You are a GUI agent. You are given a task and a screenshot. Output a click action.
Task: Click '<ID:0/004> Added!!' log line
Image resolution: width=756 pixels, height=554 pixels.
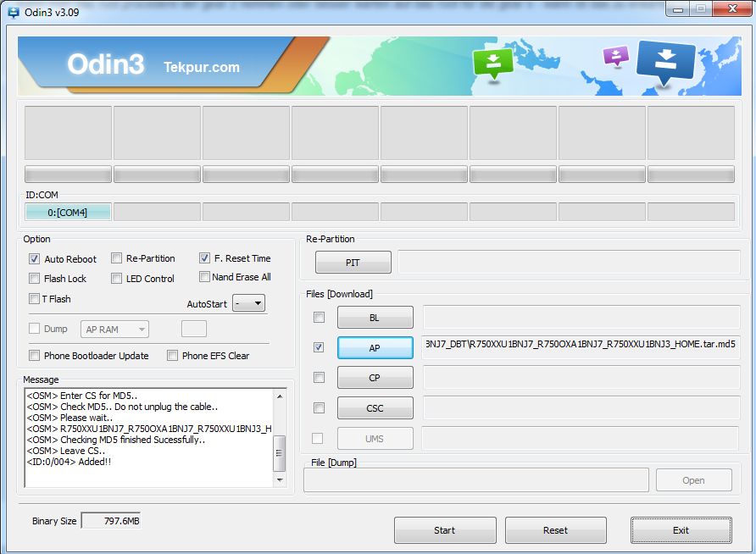pyautogui.click(x=69, y=462)
